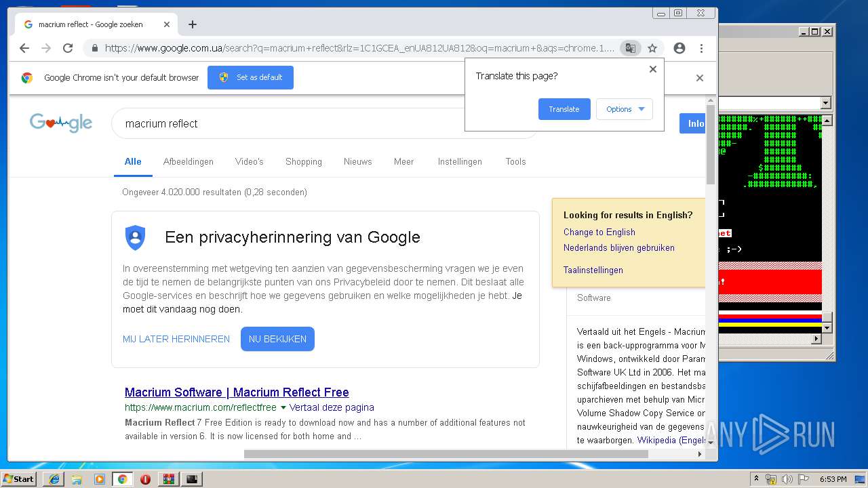
Task: Switch to Nieuws tab
Action: point(358,161)
